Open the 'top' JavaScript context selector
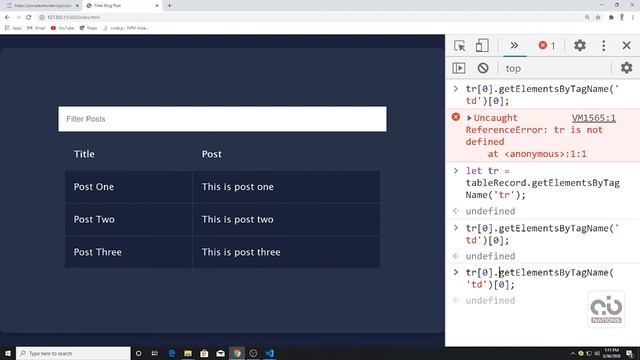The width and height of the screenshot is (640, 360). (513, 69)
